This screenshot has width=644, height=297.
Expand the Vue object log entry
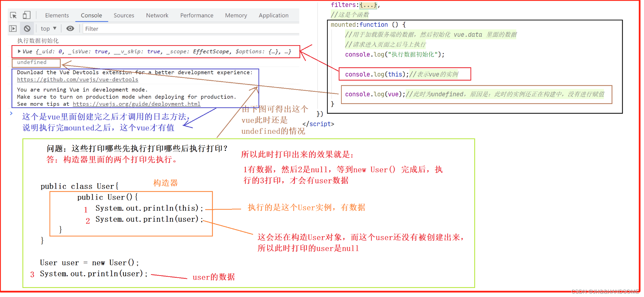click(x=19, y=52)
